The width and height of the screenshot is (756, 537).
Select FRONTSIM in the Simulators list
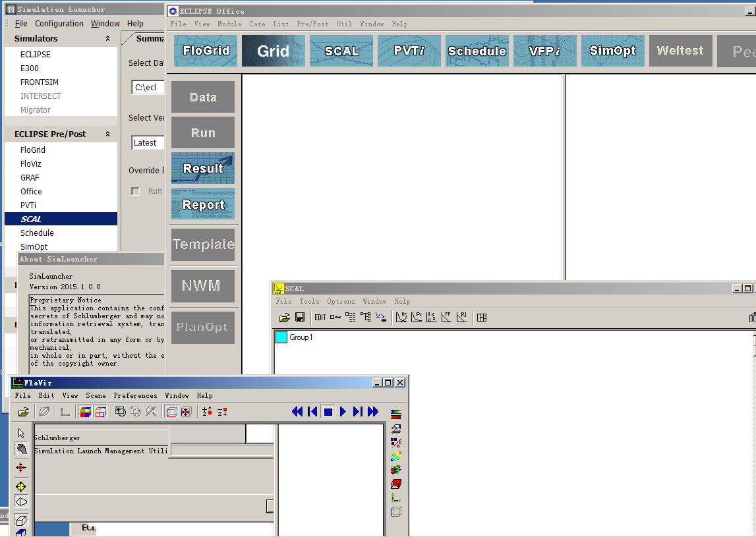tap(39, 82)
